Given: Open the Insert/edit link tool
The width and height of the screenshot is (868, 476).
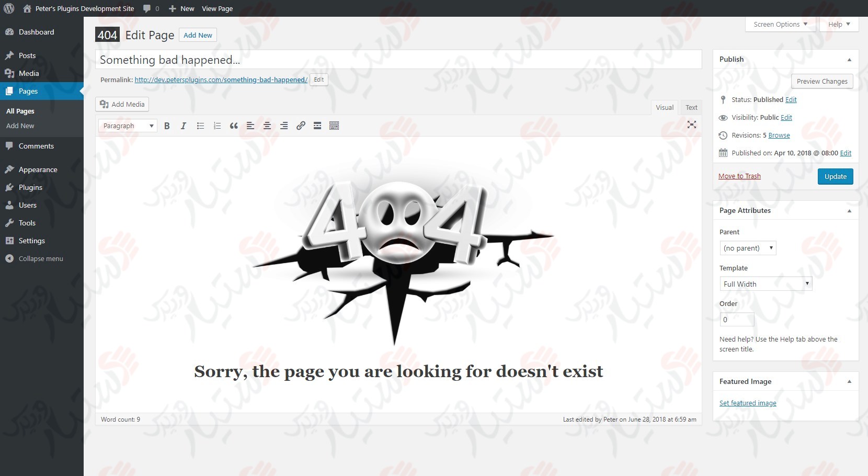Looking at the screenshot, I should pyautogui.click(x=301, y=126).
